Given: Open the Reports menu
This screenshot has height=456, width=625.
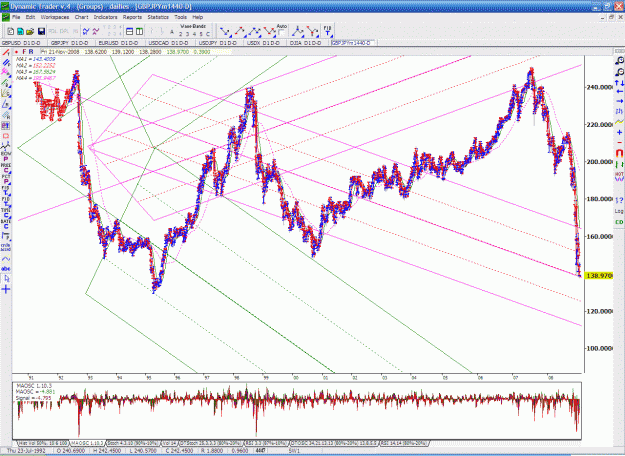Looking at the screenshot, I should coord(132,17).
